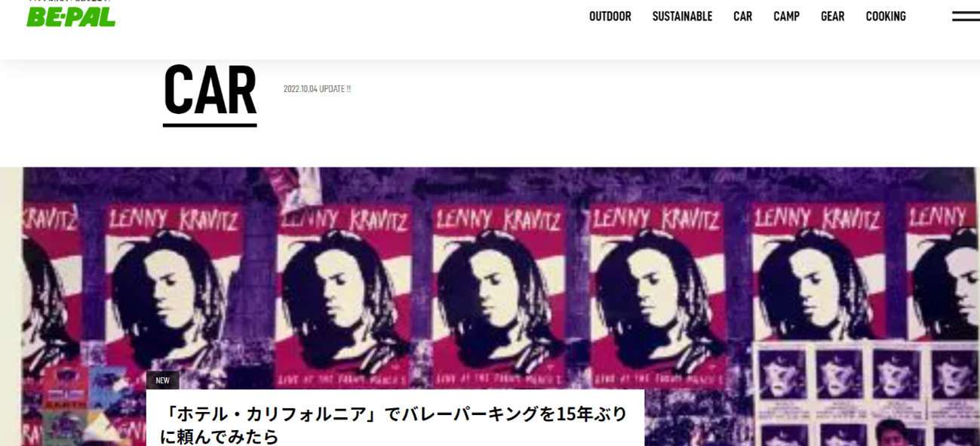Select CAR in the top navigation
This screenshot has width=980, height=446.
(742, 17)
